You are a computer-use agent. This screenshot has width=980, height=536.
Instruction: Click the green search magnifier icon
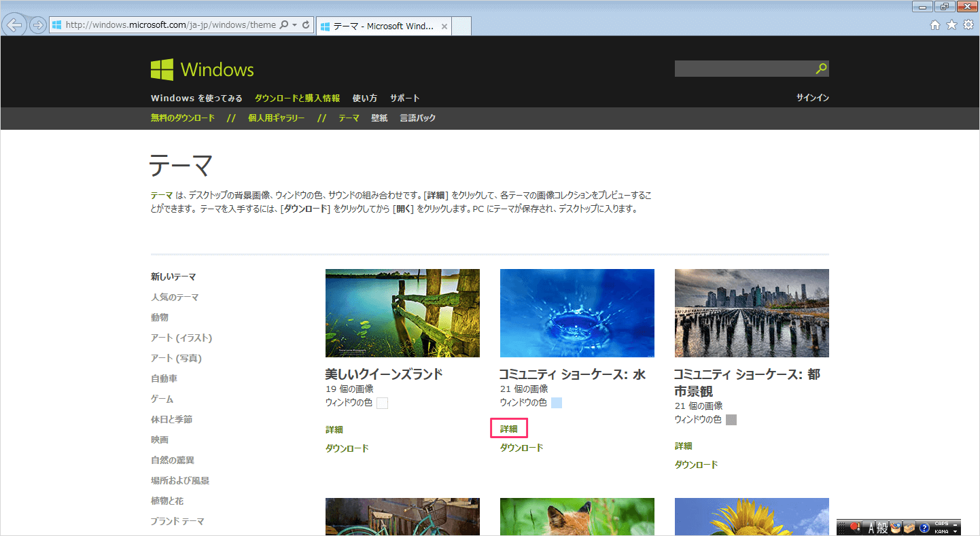[822, 69]
